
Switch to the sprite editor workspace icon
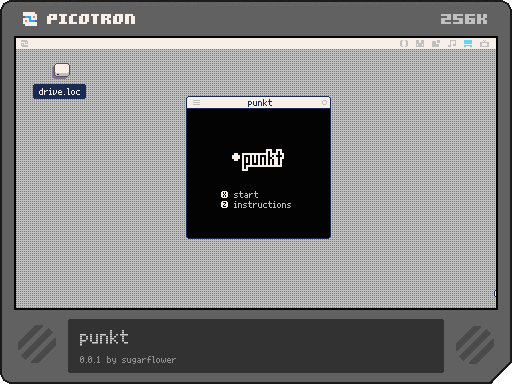(x=420, y=44)
